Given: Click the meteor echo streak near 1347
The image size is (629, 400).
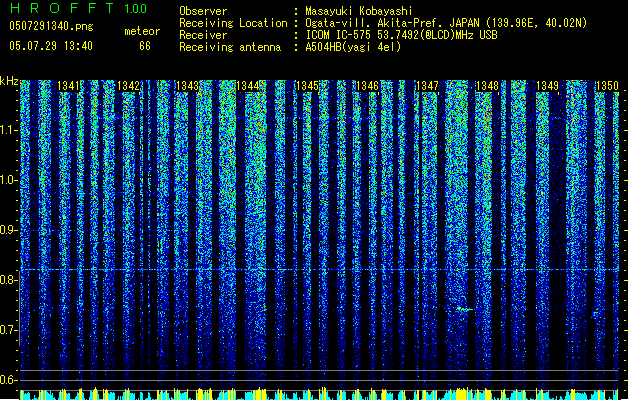Looking at the screenshot, I should pyautogui.click(x=465, y=309).
